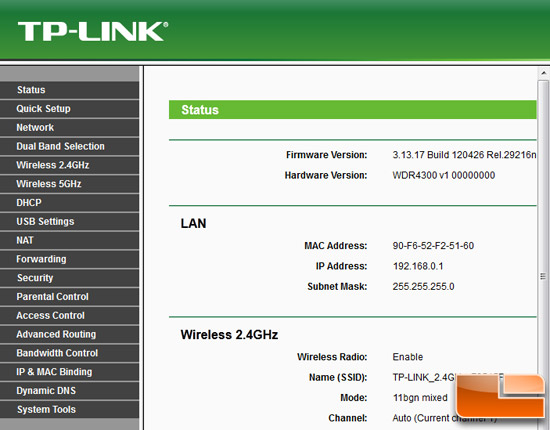Select NAT in the sidebar
Screen dimensions: 550x430
(69, 240)
